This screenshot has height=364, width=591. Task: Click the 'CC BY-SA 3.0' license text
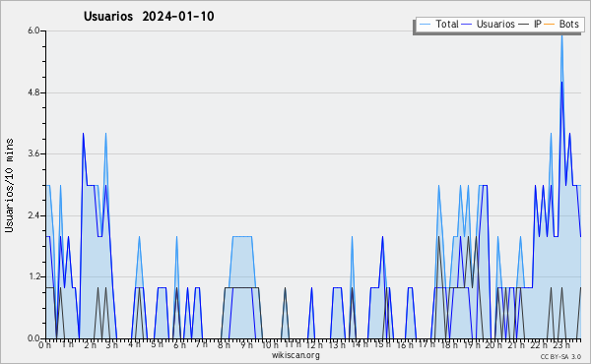[x=560, y=356]
